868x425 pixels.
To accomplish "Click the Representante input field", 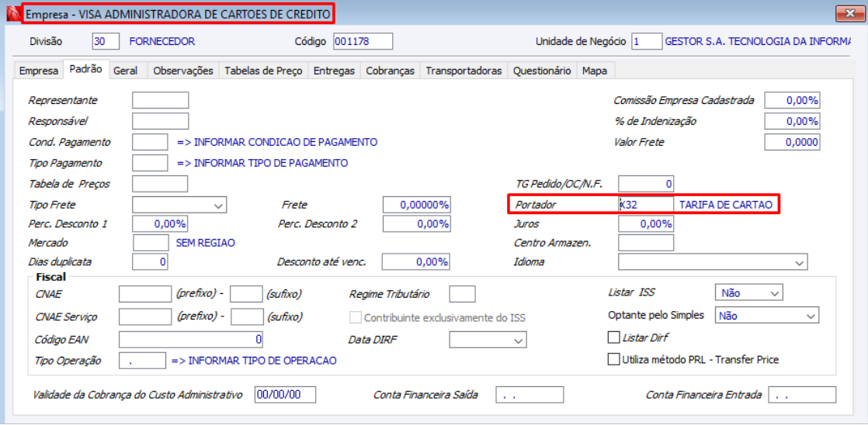I will click(161, 100).
